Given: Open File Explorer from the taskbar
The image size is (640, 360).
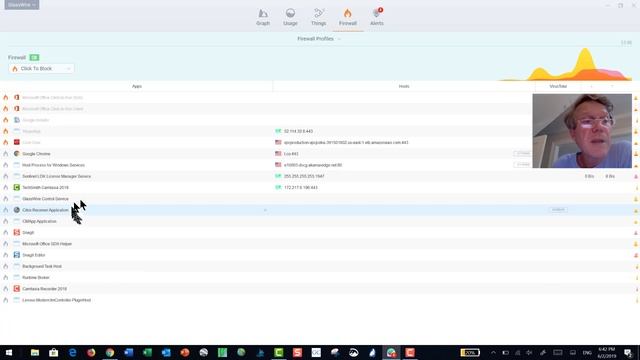Looking at the screenshot, I should 35,353.
